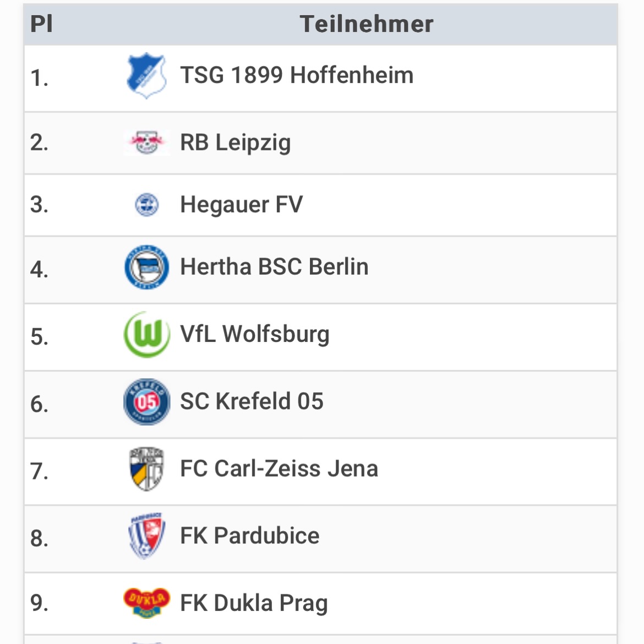644x644 pixels.
Task: Open Hertha BSC Berlin team page
Action: click(274, 267)
